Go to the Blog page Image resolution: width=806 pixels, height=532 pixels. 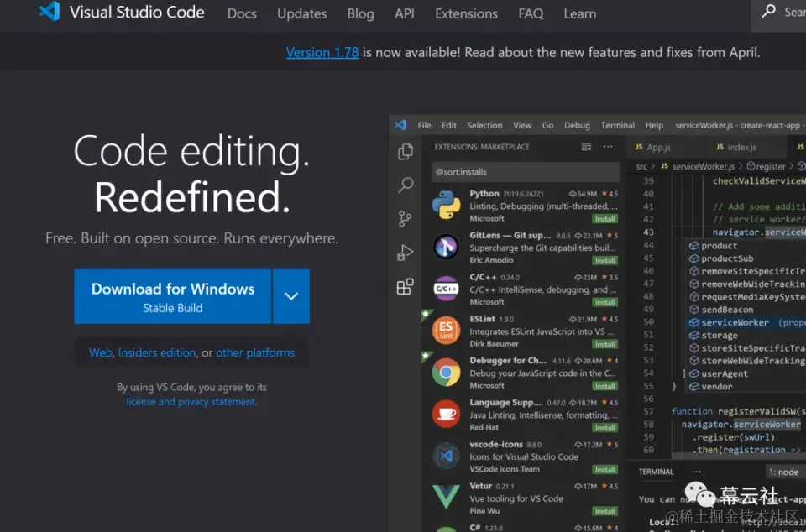[360, 13]
